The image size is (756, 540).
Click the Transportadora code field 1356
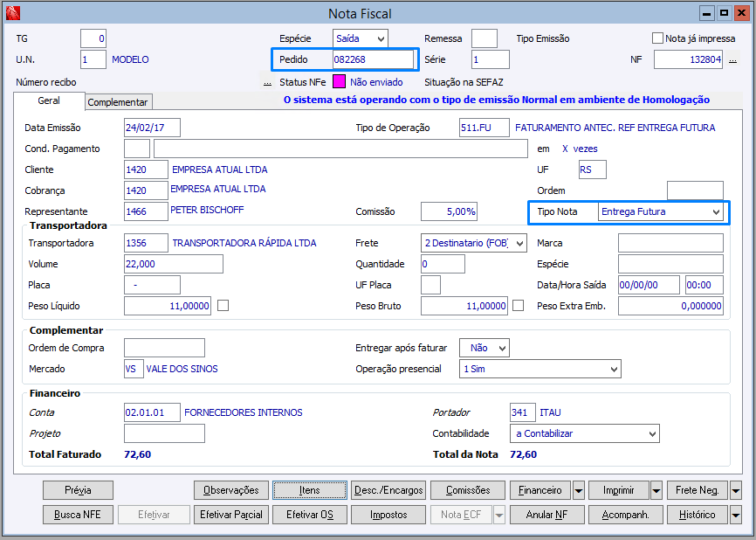tap(146, 243)
